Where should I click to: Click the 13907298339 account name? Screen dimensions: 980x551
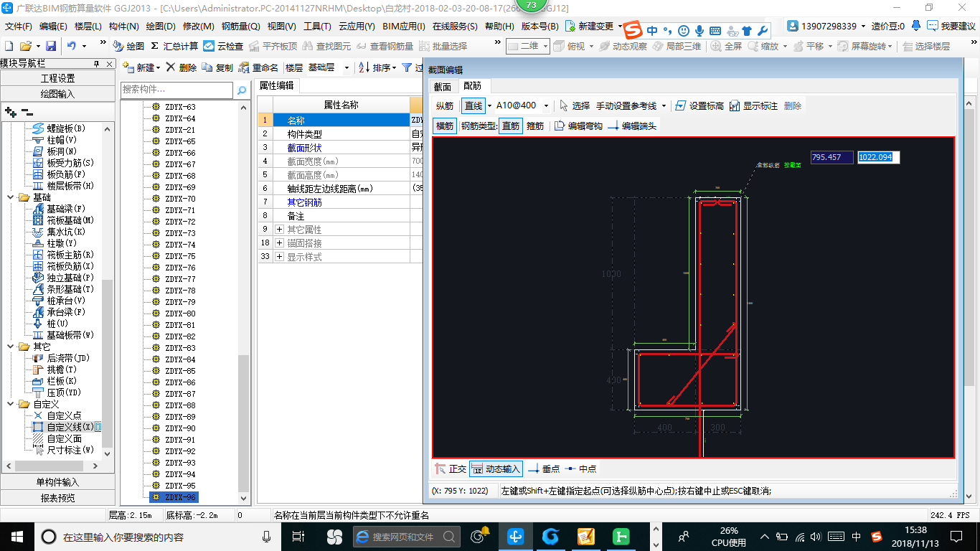(829, 27)
